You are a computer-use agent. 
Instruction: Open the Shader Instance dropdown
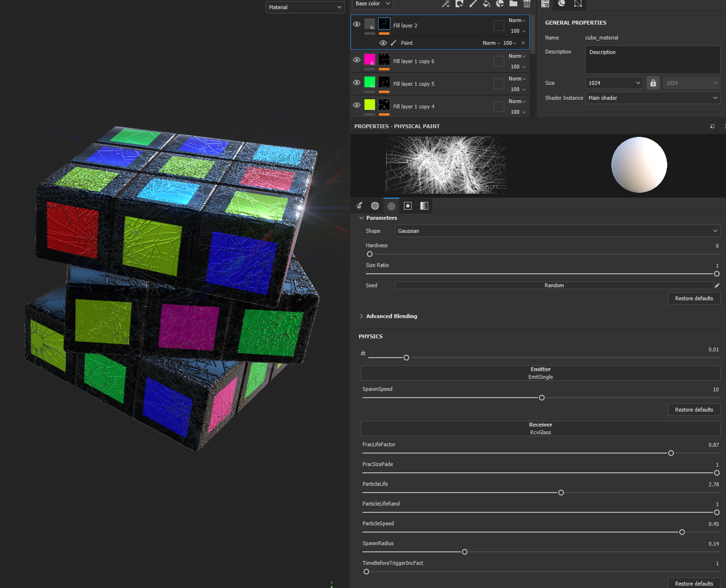click(653, 98)
